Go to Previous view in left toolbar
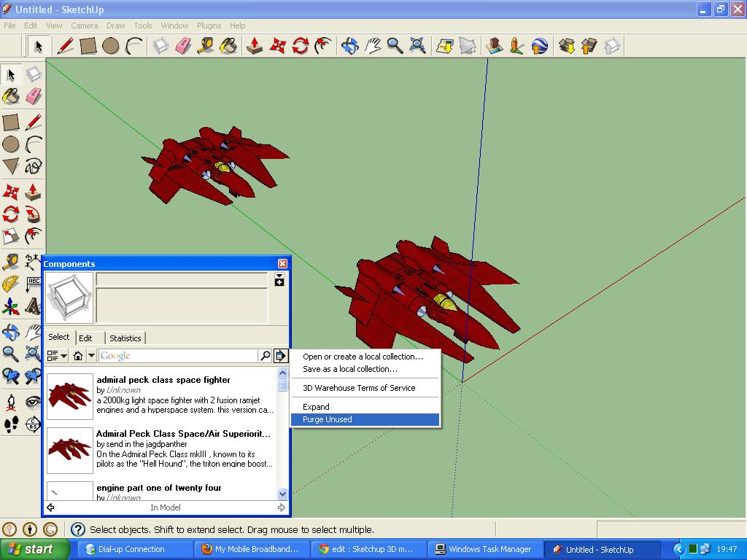The height and width of the screenshot is (560, 747). pyautogui.click(x=10, y=376)
